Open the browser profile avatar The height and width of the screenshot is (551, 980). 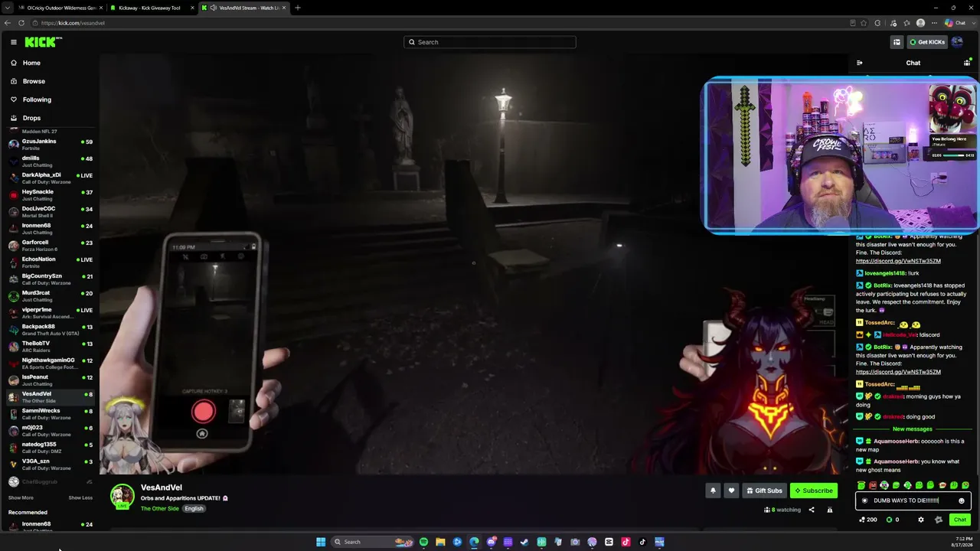tap(920, 23)
